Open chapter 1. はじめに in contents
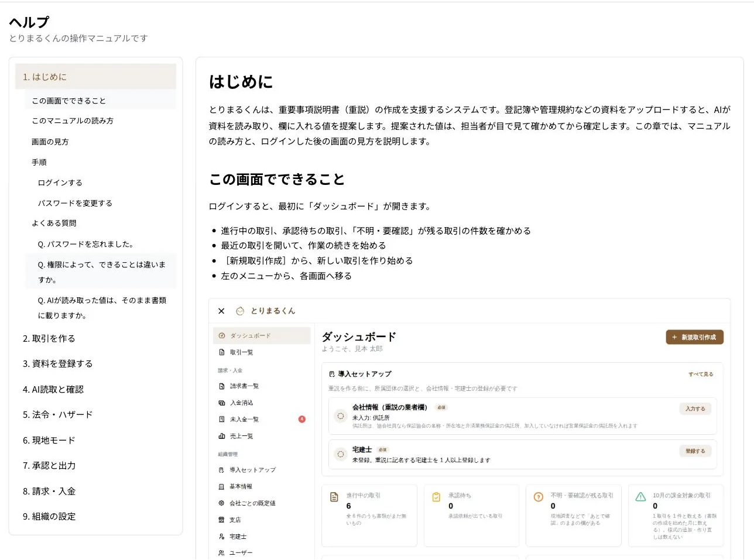This screenshot has height=560, width=754. click(x=95, y=77)
